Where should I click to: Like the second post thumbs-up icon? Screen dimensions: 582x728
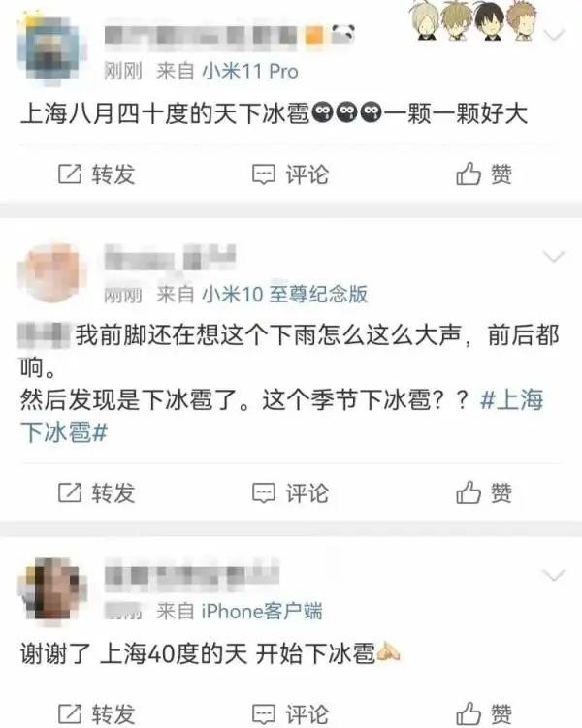(x=468, y=492)
